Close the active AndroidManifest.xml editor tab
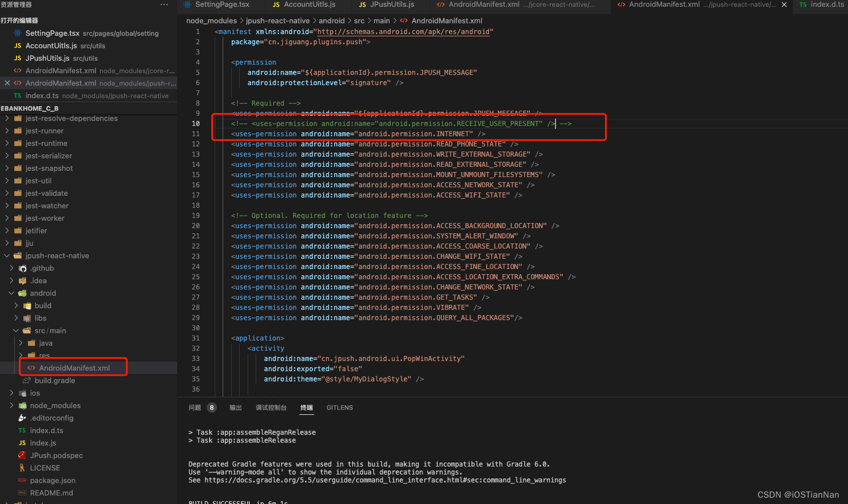This screenshot has width=848, height=504. click(x=784, y=5)
